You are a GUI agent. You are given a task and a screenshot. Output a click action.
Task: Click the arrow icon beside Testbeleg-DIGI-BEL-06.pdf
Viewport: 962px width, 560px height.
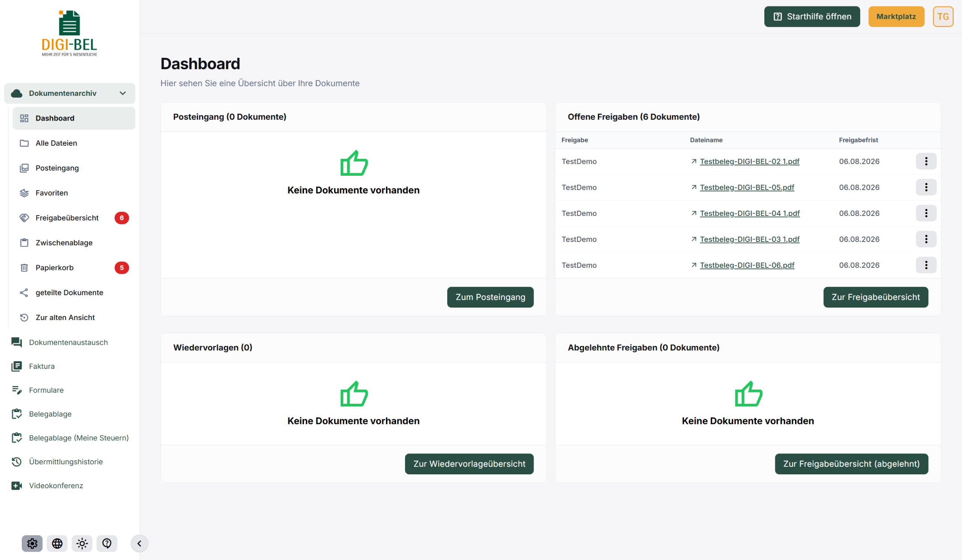click(x=694, y=265)
